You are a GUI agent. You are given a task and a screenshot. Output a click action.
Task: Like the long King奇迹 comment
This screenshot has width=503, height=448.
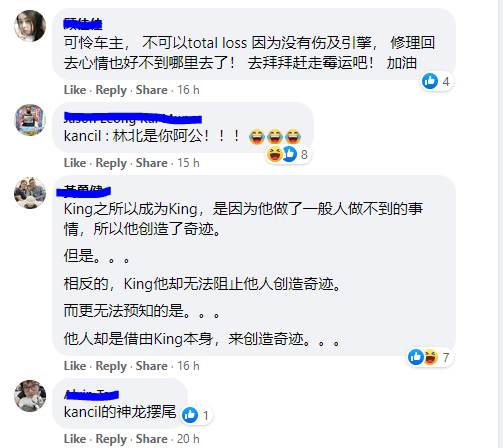click(75, 366)
